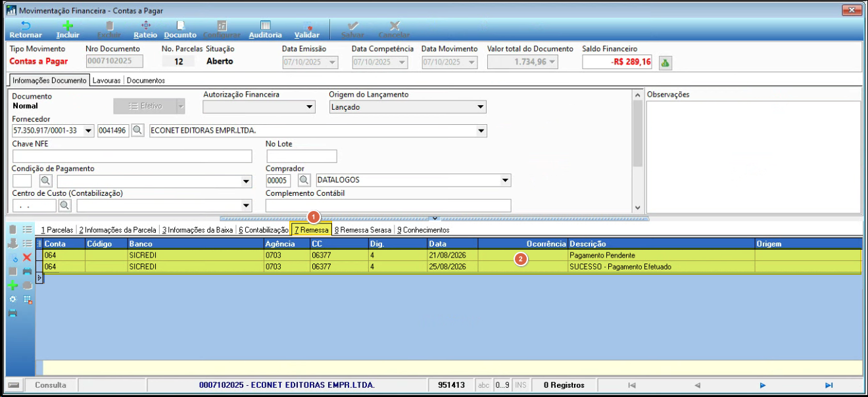Click the grid selector icon left of Conta header
This screenshot has width=868, height=397.
39,244
